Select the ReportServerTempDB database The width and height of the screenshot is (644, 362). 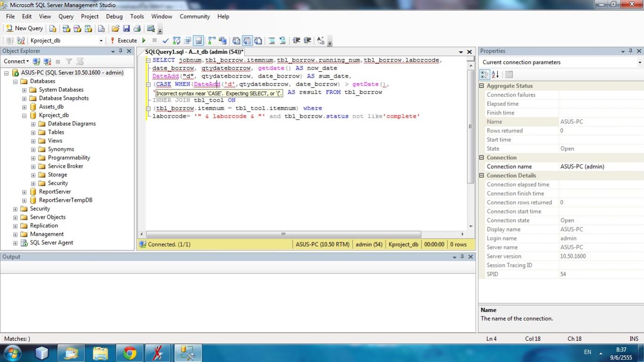66,200
